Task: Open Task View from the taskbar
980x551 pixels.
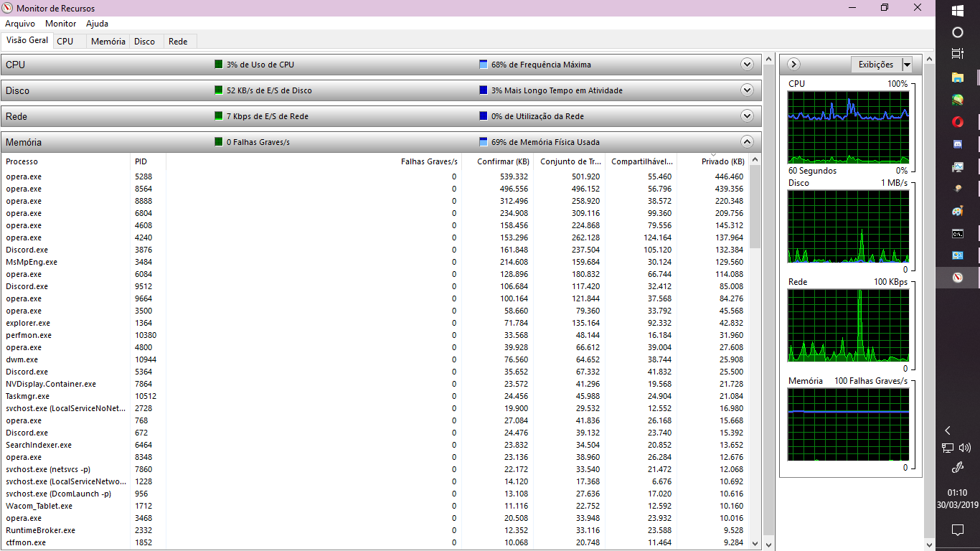Action: [x=958, y=54]
